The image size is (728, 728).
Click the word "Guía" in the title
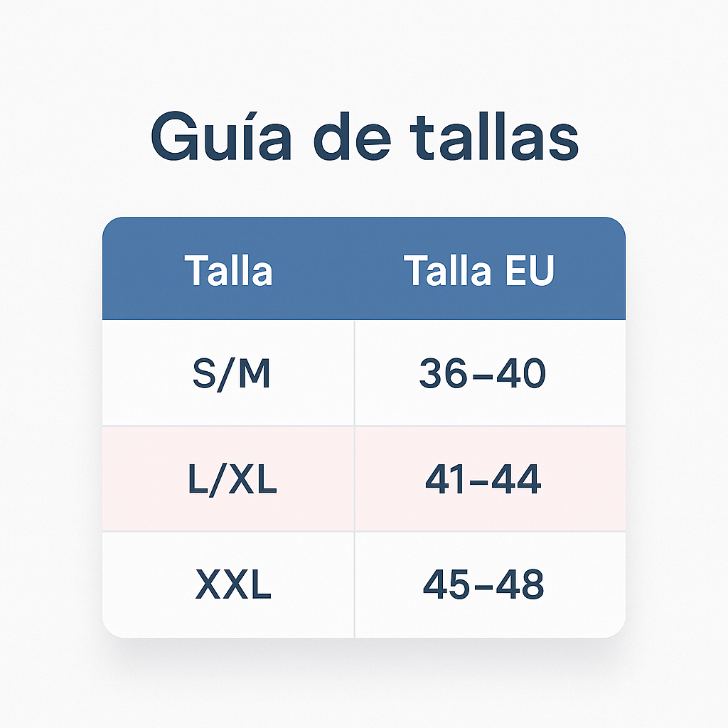[221, 136]
